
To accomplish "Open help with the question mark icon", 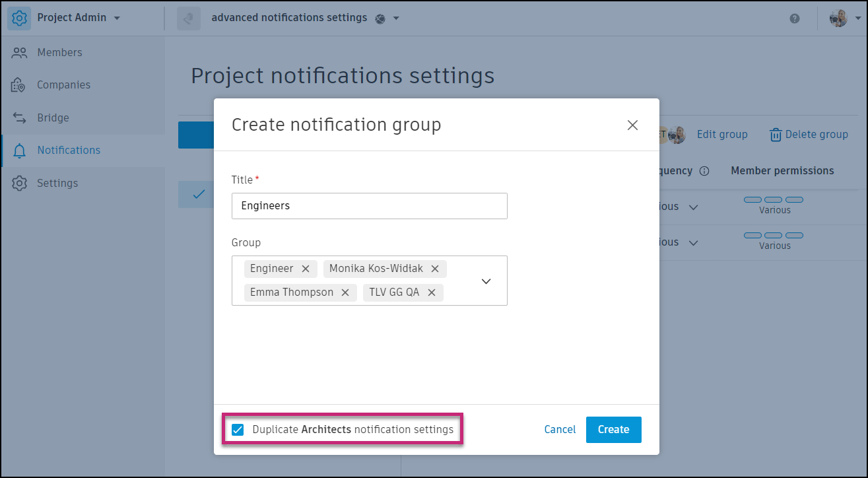I will pyautogui.click(x=795, y=18).
